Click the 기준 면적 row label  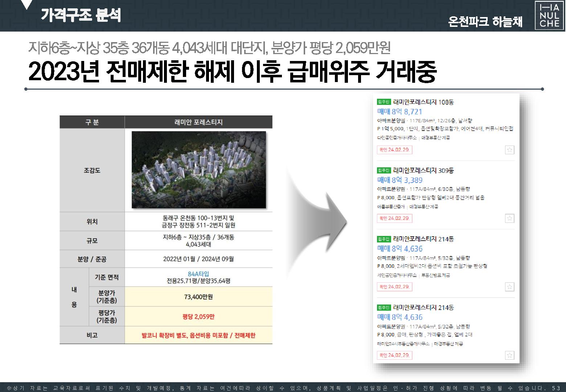coord(107,277)
